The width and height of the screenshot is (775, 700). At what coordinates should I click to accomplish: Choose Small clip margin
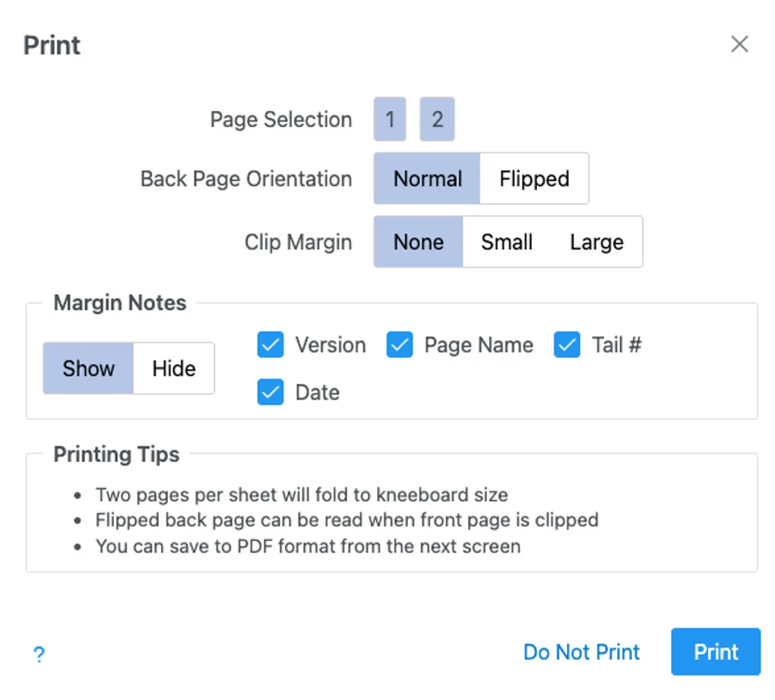point(506,242)
